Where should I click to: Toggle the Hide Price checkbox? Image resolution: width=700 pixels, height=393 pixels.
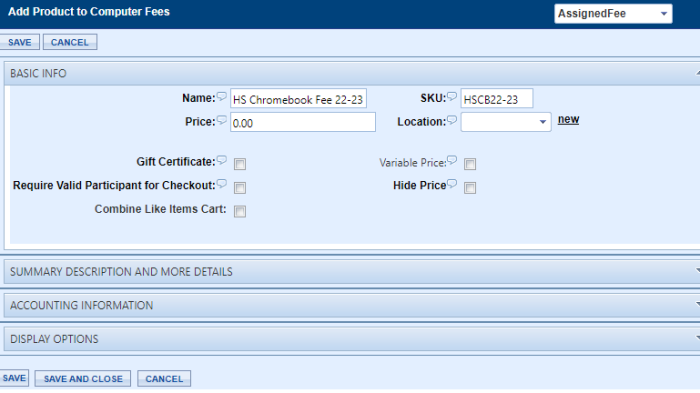tap(470, 188)
